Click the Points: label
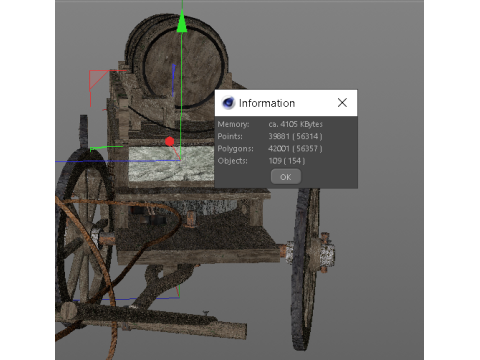 click(230, 136)
